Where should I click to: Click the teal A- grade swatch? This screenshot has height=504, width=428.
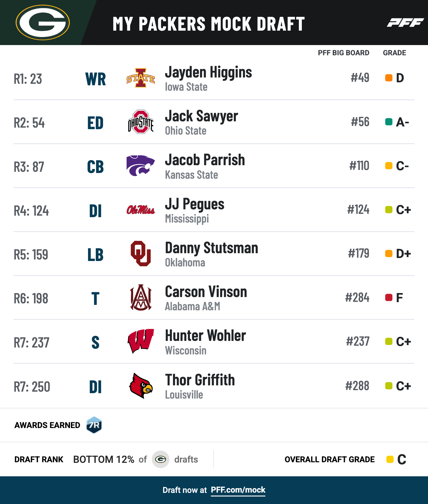(389, 122)
